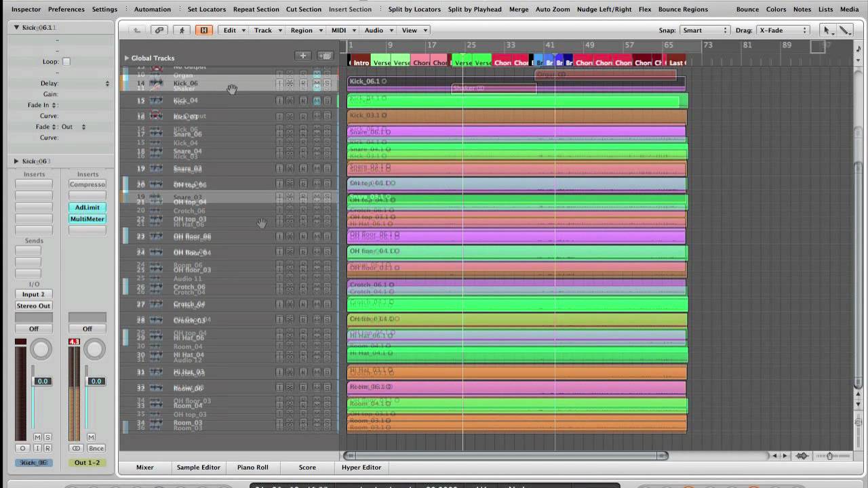Click the Kick_06 channel volume fader
This screenshot has width=868, height=488.
[42, 382]
